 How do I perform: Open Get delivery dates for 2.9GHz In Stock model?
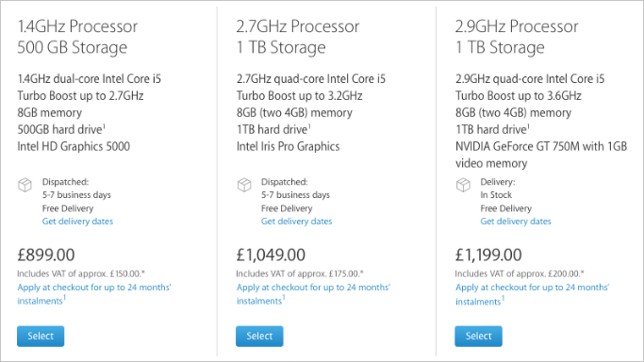516,222
